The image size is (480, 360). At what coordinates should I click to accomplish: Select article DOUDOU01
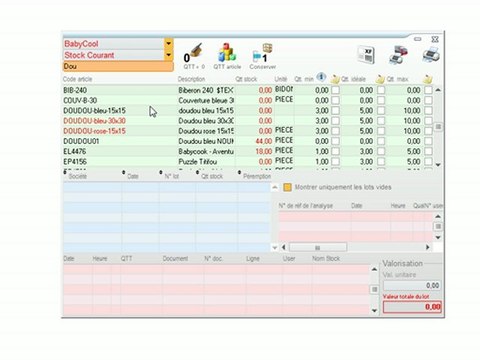248,141
